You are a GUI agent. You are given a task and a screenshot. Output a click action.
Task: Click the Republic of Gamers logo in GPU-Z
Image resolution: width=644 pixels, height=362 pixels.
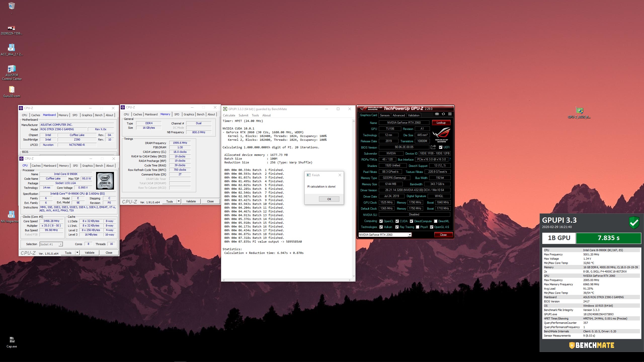pos(441,135)
